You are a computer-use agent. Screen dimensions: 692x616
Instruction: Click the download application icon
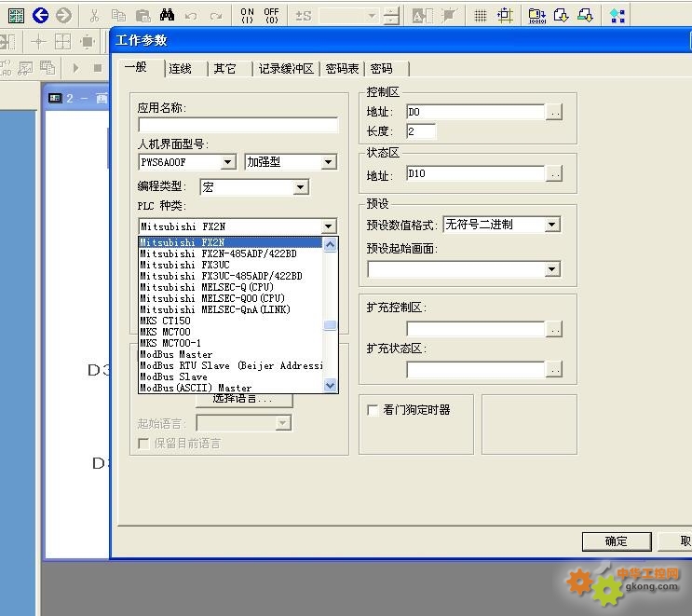pos(562,16)
